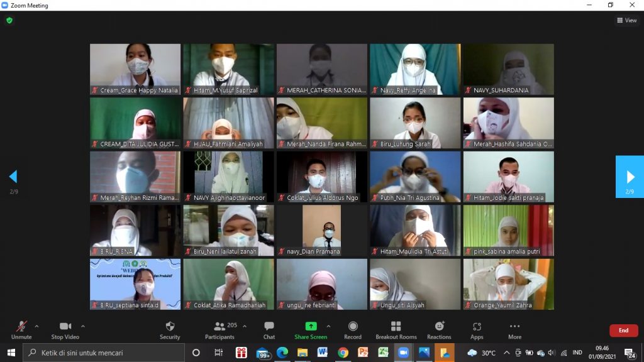Expand share options arrow beside Share Screen
This screenshot has width=644, height=362.
coord(328,326)
